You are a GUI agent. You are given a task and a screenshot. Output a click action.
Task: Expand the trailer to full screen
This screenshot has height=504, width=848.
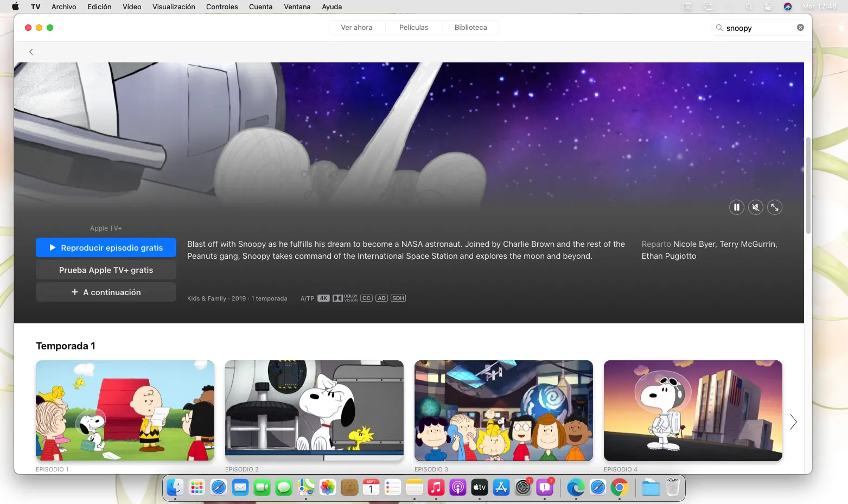point(775,207)
